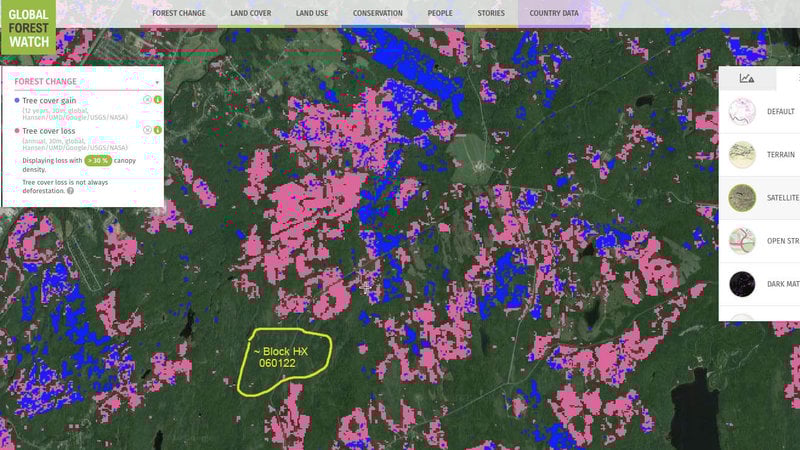Go to the Stories section
The height and width of the screenshot is (450, 800).
(491, 14)
